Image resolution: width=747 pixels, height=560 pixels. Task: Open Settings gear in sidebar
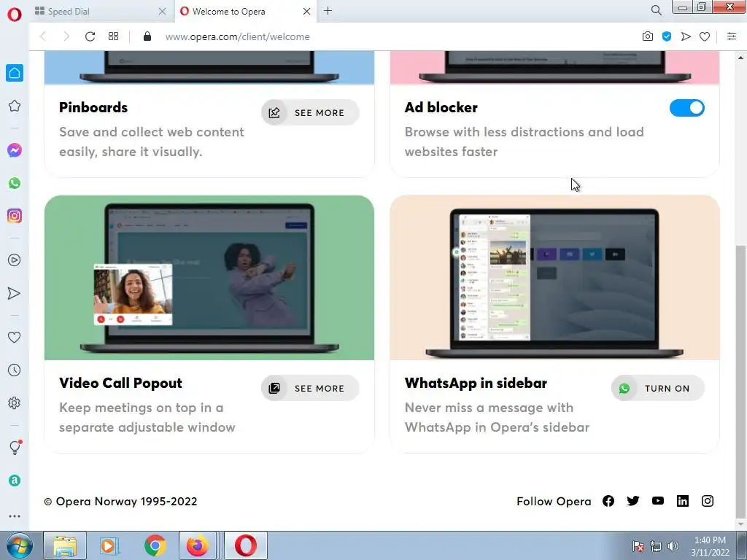coord(15,402)
